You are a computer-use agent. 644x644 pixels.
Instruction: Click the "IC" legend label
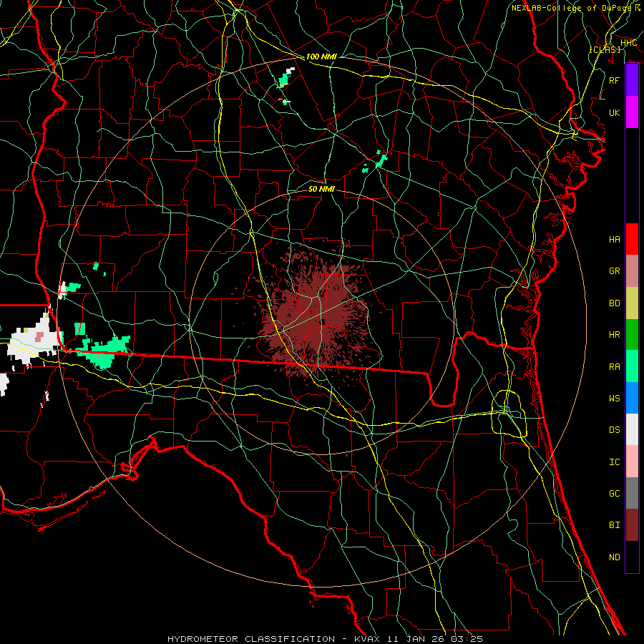click(x=614, y=462)
